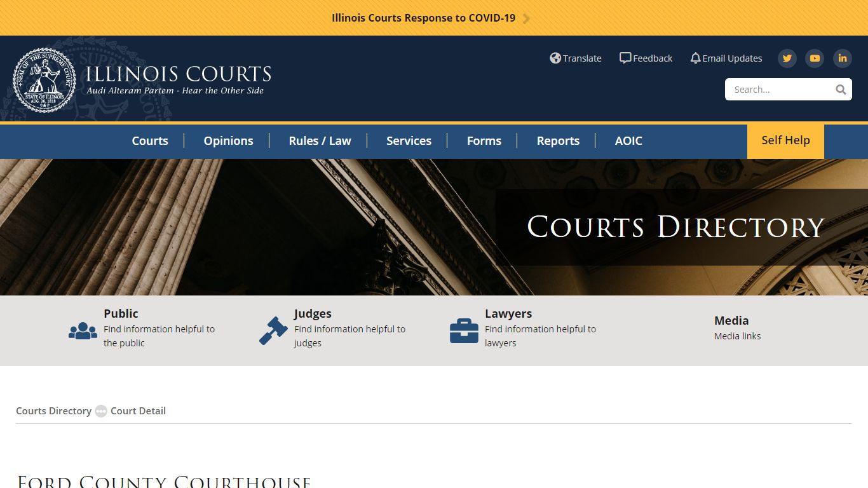
Task: Click the 'Media links' description text
Action: tap(737, 336)
